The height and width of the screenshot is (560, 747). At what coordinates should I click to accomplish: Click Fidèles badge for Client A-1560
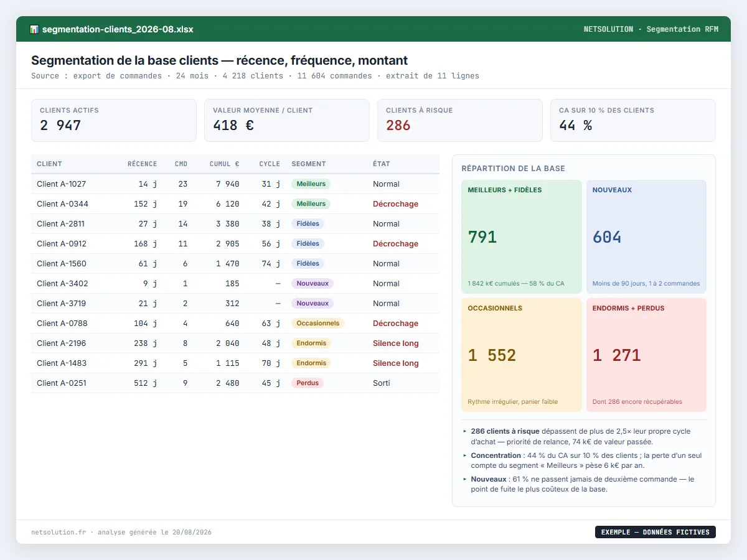[x=308, y=264]
